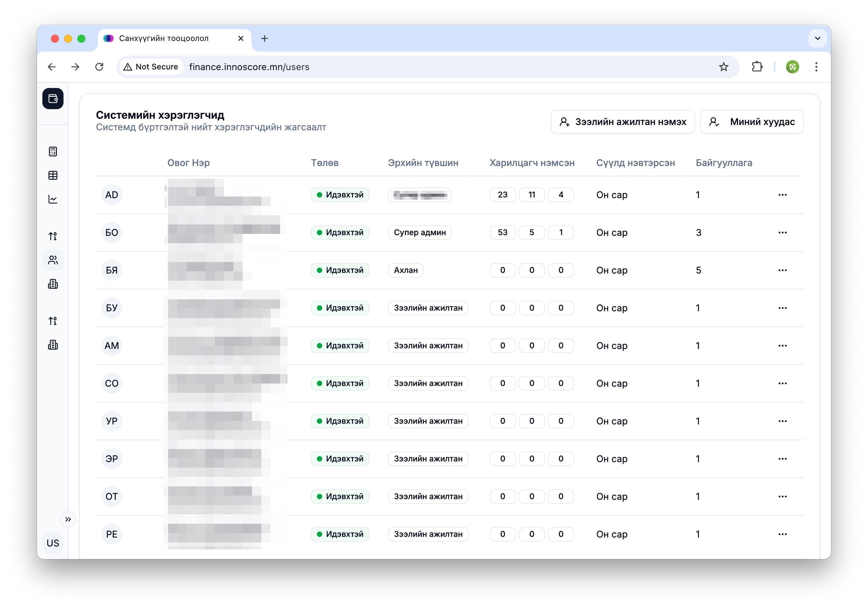Open the table grid icon in sidebar
Screen dimensions: 868x608
click(53, 175)
